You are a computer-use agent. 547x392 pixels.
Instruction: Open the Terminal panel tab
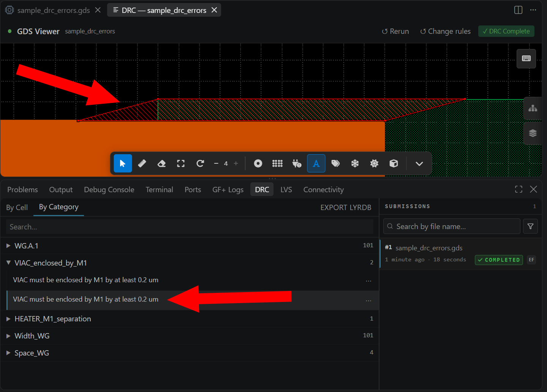pos(159,190)
